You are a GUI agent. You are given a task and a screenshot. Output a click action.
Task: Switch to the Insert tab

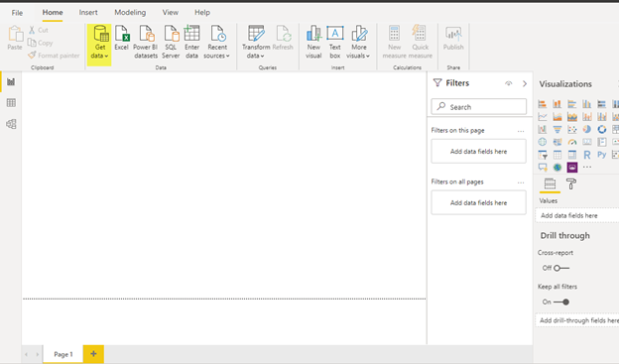[x=88, y=13]
